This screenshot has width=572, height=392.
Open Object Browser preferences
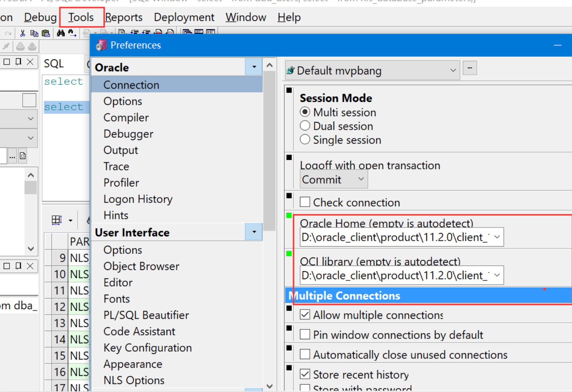(x=141, y=266)
